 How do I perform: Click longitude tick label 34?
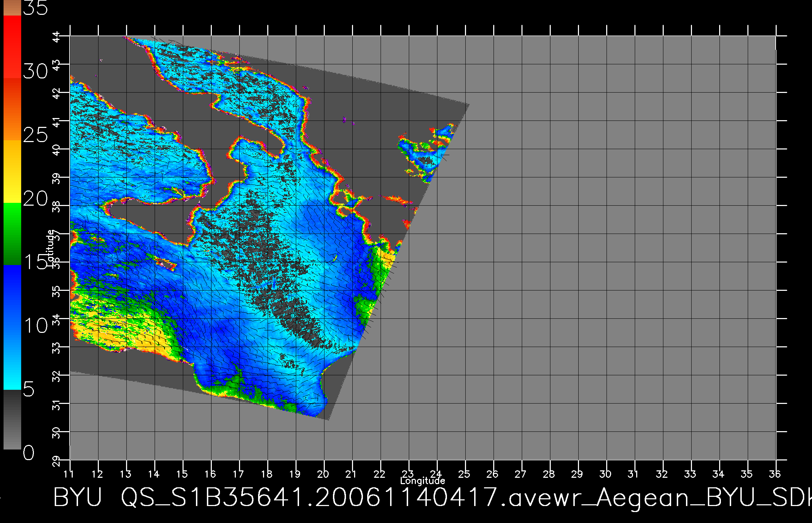[718, 474]
